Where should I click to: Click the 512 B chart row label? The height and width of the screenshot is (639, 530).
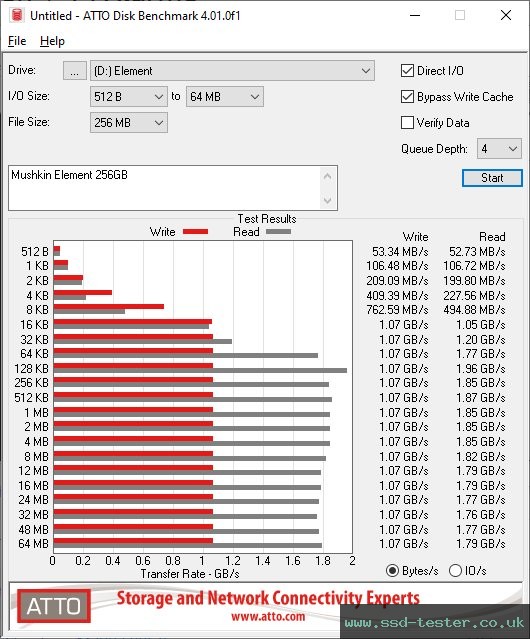(35, 252)
